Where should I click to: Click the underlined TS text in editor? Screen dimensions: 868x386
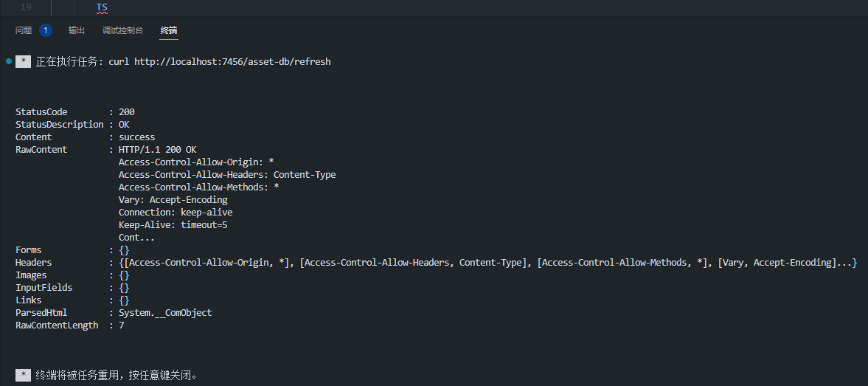pos(102,7)
